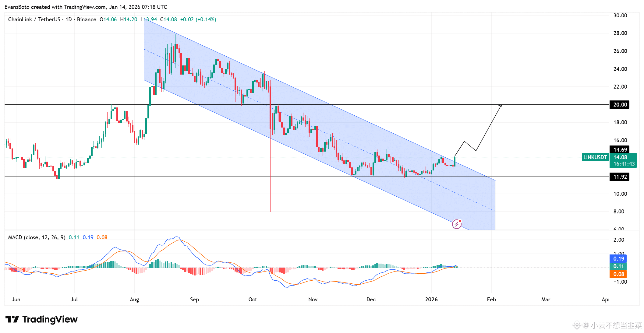Click the Nov label on the time axis
Image resolution: width=644 pixels, height=333 pixels.
coord(313,300)
